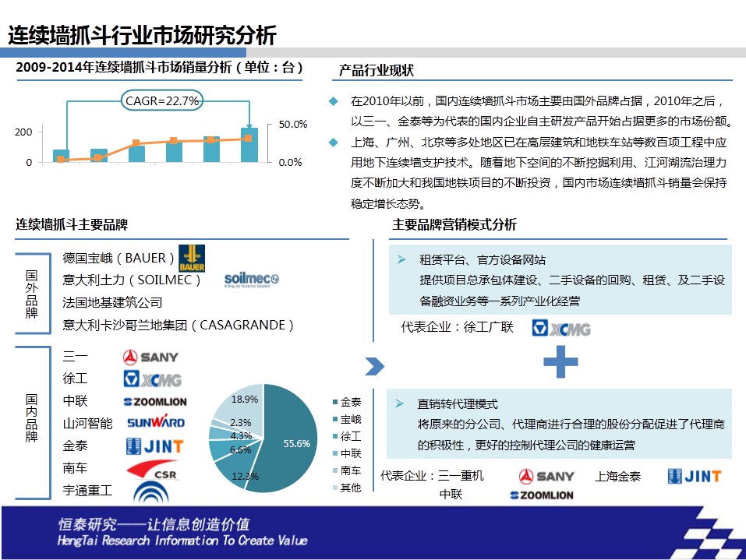Screen dimensions: 746x560
Task: Select the 宝峨 legend color swatch
Action: [335, 419]
